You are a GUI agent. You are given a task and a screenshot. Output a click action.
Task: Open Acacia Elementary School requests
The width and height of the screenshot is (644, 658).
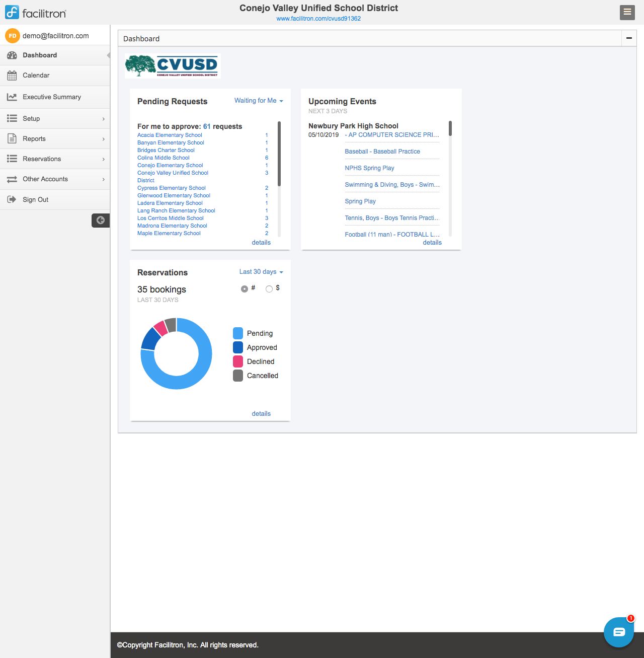(170, 135)
